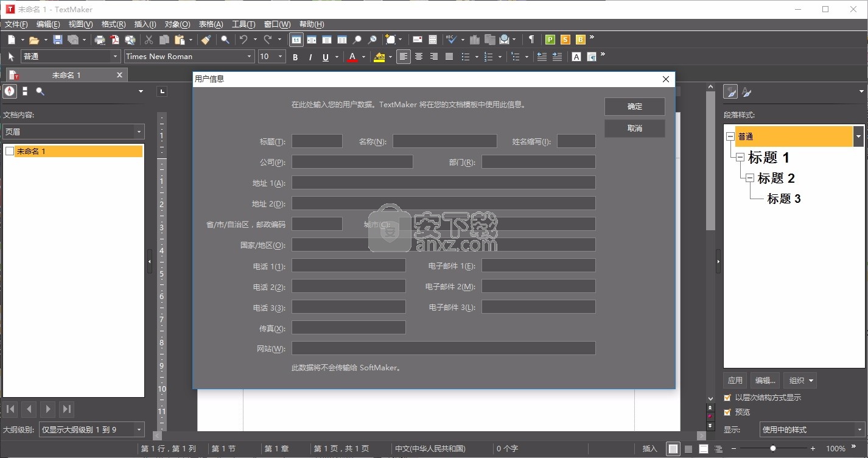Toggle left paragraph alignment
This screenshot has width=868, height=458.
coord(404,57)
